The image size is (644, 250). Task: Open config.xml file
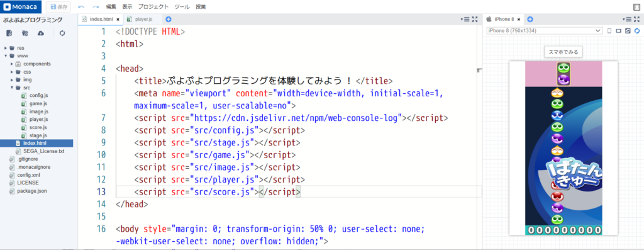tap(28, 175)
